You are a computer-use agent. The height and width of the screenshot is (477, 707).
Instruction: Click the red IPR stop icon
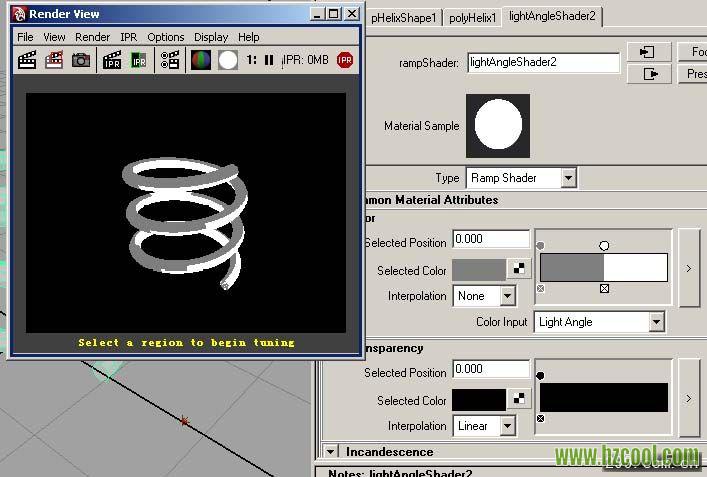tap(345, 60)
